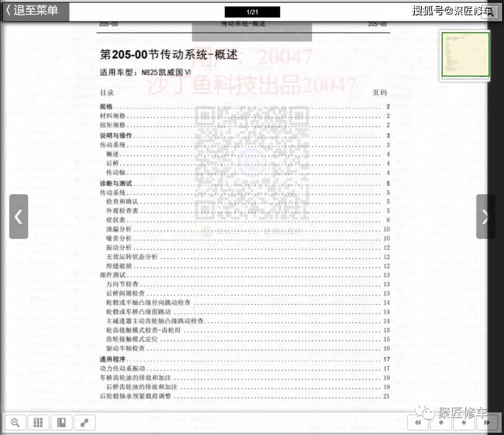Open the zoom magnifier tool
Image resolution: width=504 pixels, height=435 pixels.
point(15,422)
